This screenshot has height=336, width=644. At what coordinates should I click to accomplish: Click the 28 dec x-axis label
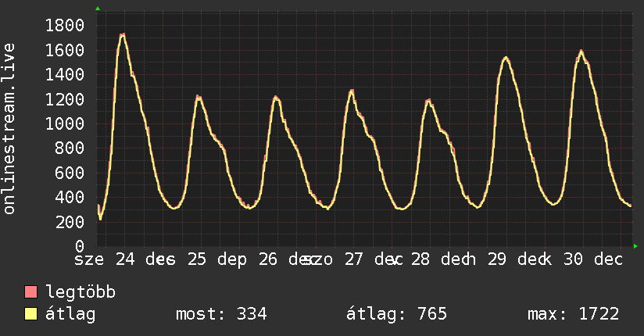point(441,259)
